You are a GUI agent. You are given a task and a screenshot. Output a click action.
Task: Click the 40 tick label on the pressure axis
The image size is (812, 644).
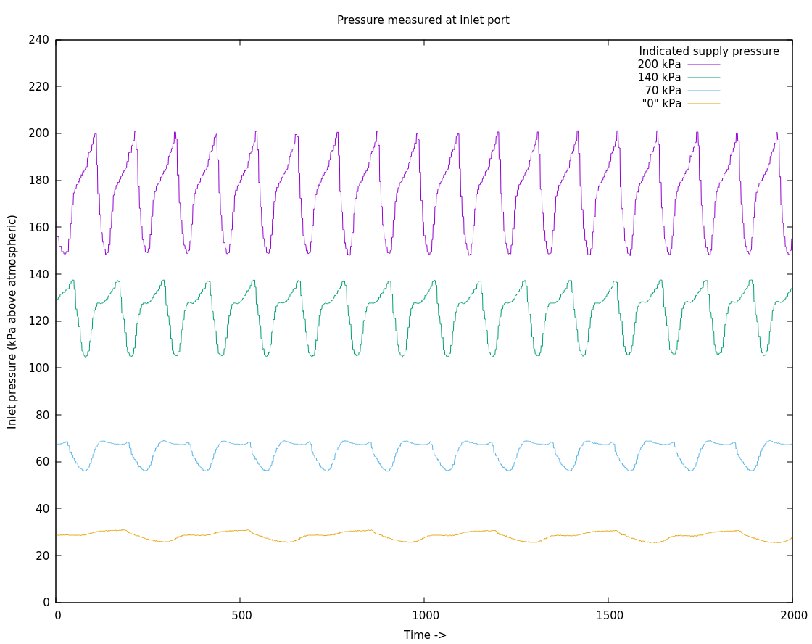[41, 509]
